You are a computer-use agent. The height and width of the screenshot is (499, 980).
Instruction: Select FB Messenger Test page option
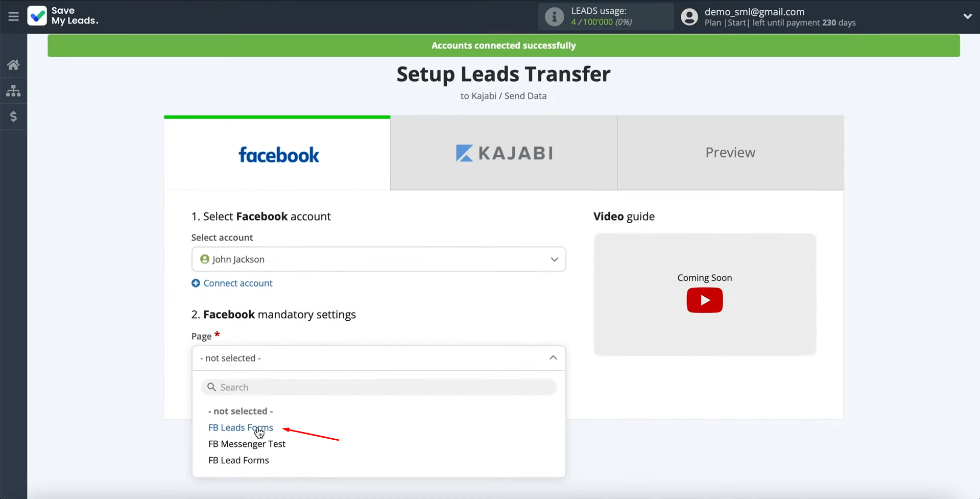point(247,444)
